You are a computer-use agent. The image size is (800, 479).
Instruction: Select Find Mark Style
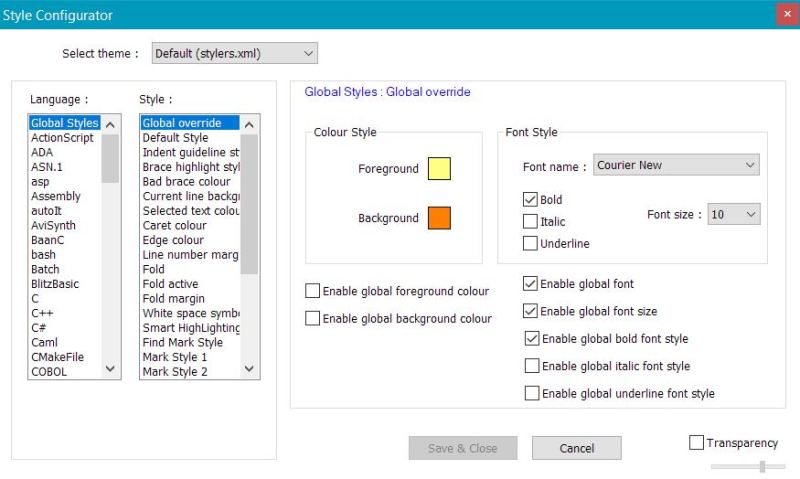click(190, 342)
